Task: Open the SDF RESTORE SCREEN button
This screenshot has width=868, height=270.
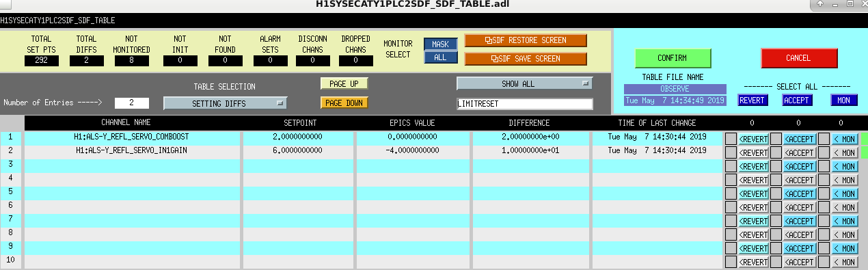Action: 526,40
